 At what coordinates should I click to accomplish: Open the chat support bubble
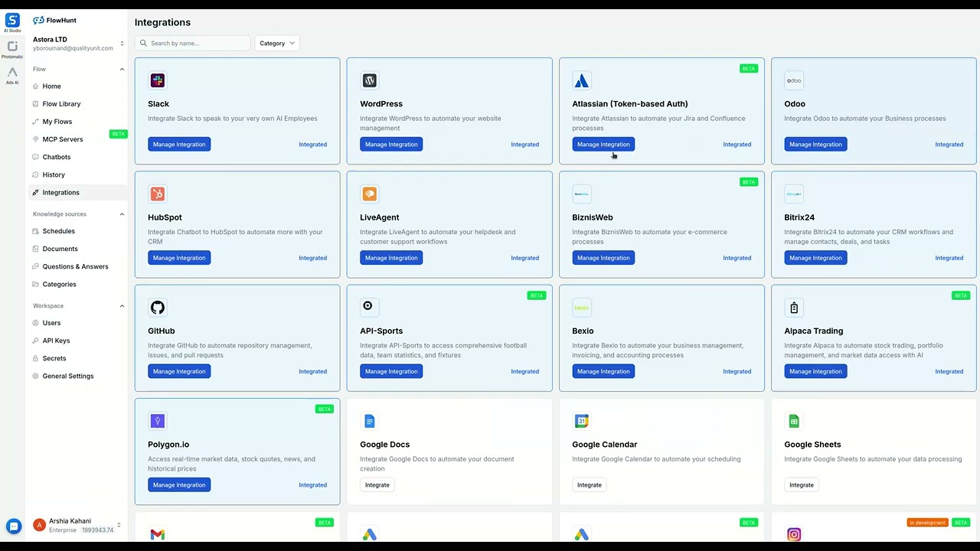(13, 527)
